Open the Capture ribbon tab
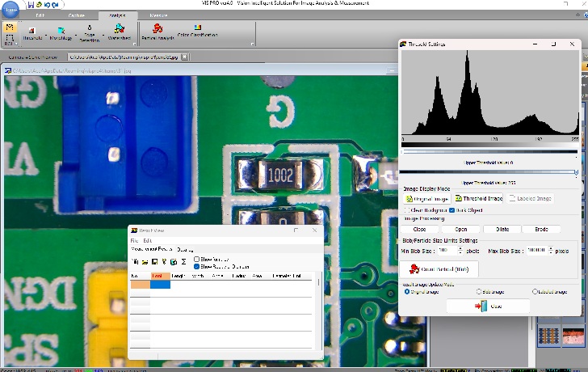The image size is (588, 372). [77, 15]
